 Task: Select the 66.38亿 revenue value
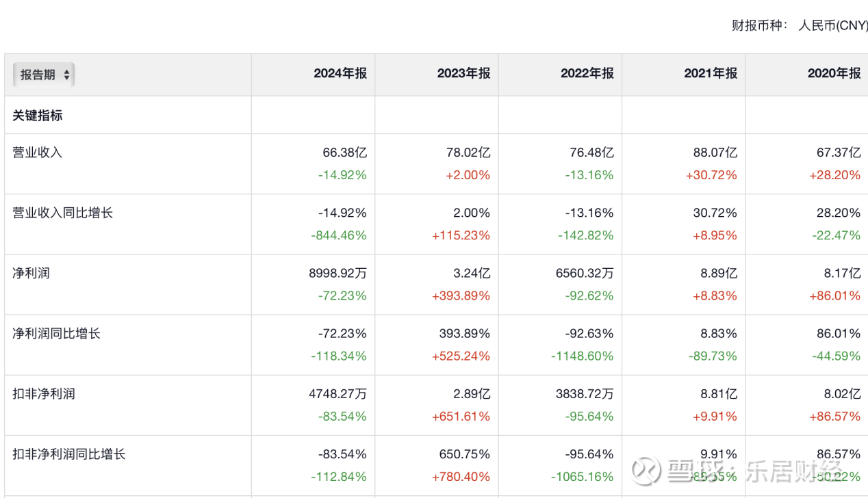point(345,153)
